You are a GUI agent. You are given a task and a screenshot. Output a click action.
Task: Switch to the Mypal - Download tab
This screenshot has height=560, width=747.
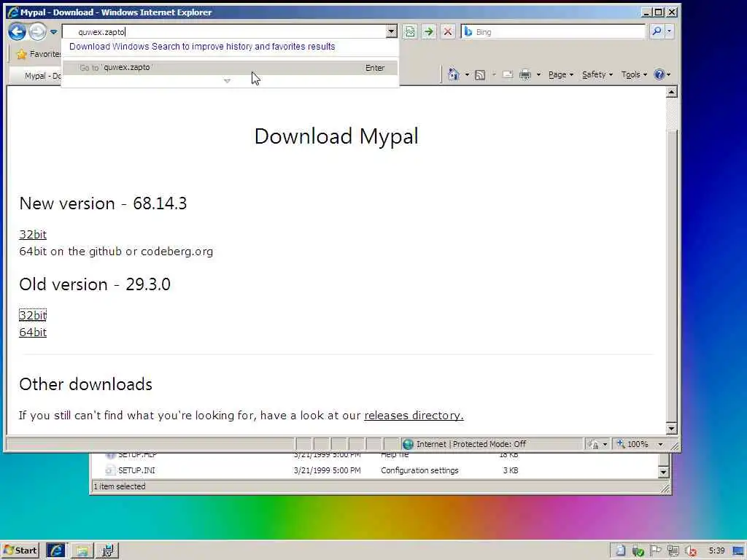tap(37, 76)
